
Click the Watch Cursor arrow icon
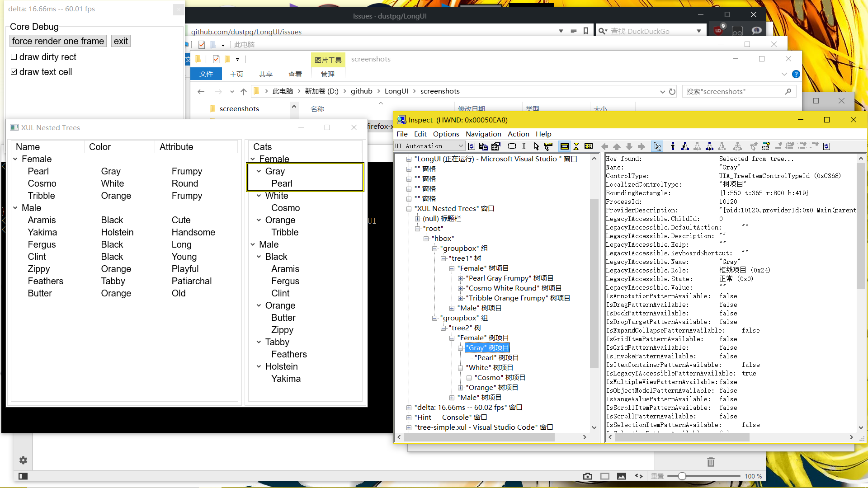coord(536,146)
